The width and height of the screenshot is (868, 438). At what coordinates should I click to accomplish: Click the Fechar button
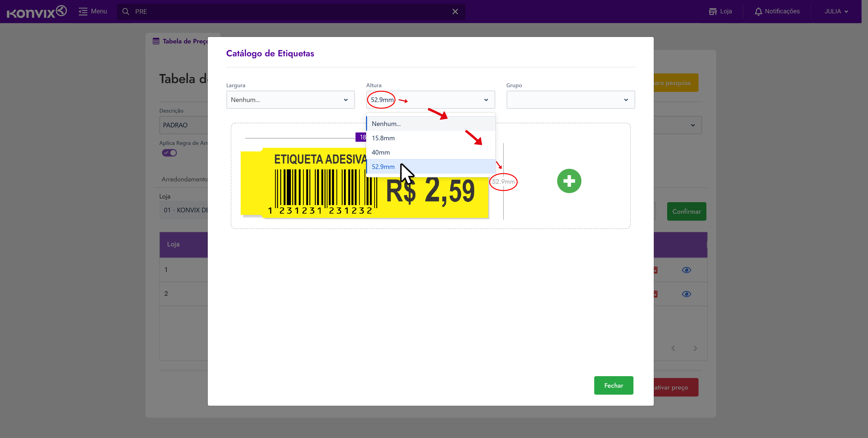pyautogui.click(x=613, y=385)
